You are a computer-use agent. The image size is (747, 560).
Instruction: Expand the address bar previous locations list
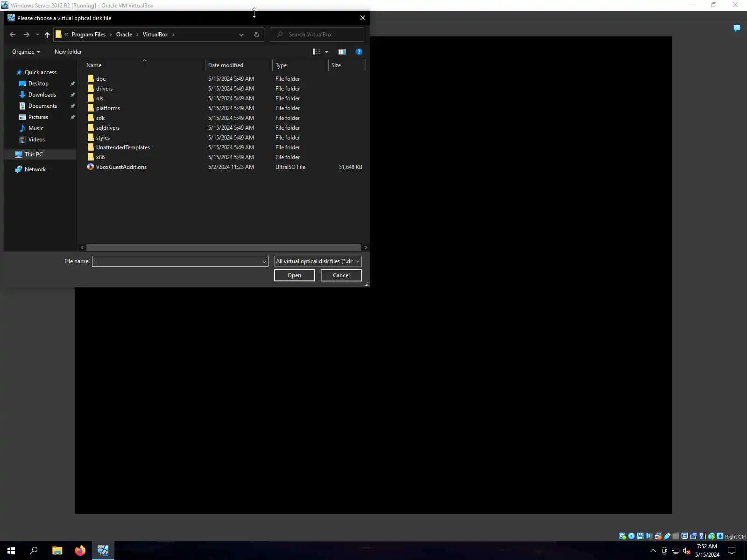pyautogui.click(x=241, y=35)
